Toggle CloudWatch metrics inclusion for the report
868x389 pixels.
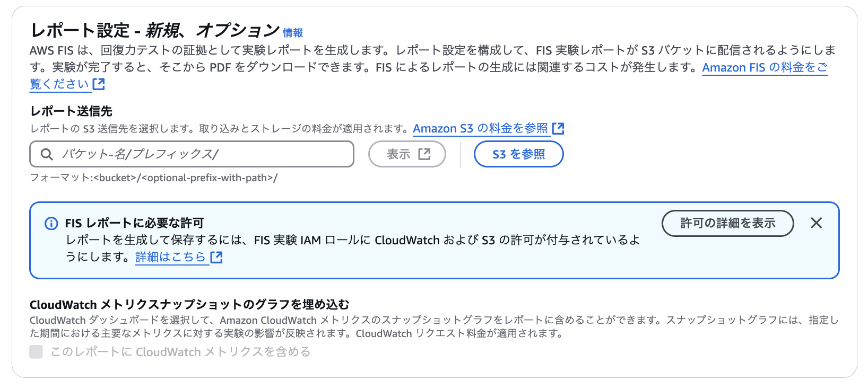click(35, 351)
